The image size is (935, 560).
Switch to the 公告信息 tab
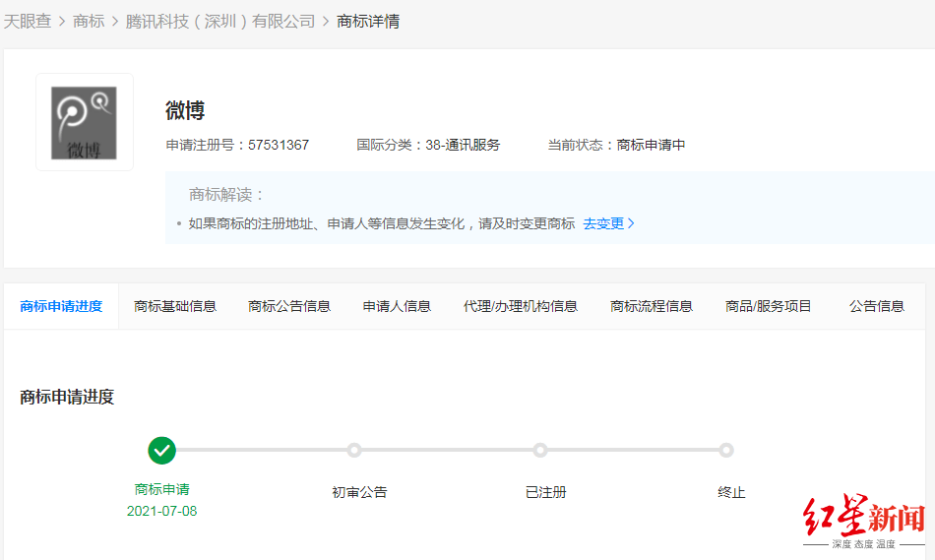tap(877, 306)
